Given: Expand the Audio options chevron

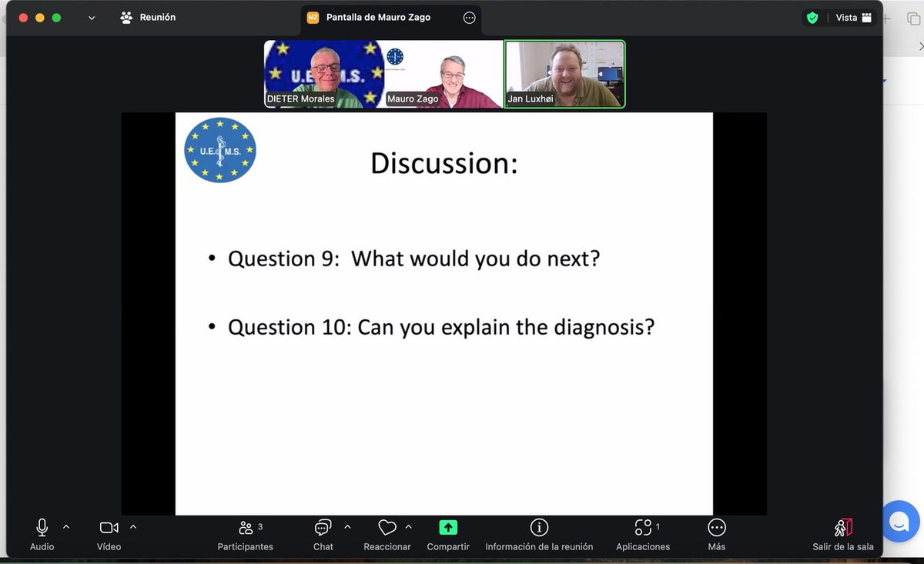Looking at the screenshot, I should pyautogui.click(x=66, y=527).
